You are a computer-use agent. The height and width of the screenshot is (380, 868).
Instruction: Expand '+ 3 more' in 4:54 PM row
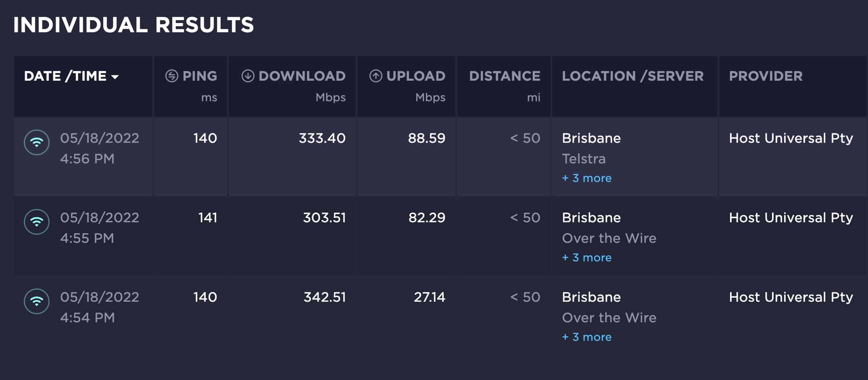click(x=587, y=337)
